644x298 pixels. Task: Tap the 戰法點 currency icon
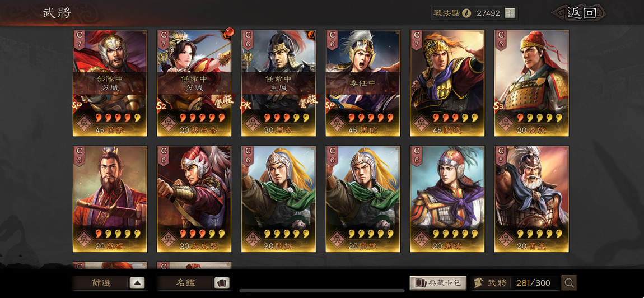tap(466, 13)
